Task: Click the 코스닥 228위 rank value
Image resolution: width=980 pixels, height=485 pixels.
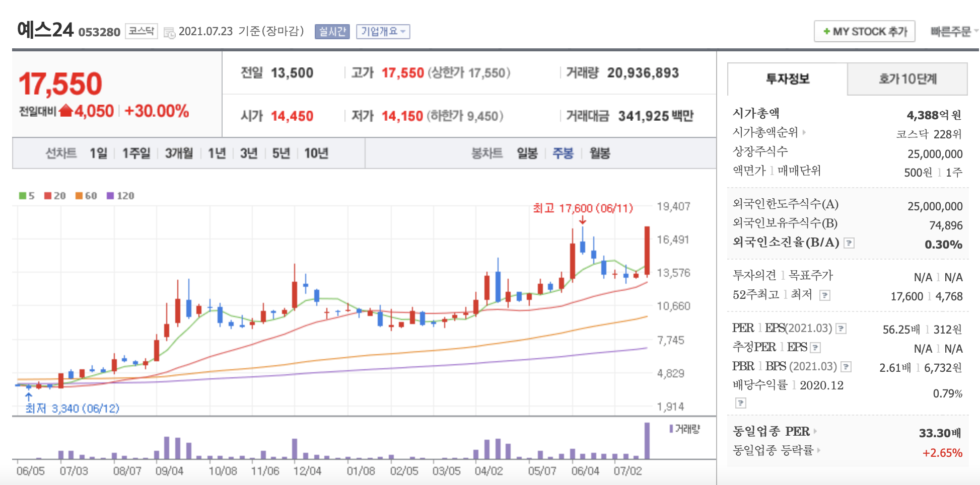Action: pyautogui.click(x=929, y=134)
